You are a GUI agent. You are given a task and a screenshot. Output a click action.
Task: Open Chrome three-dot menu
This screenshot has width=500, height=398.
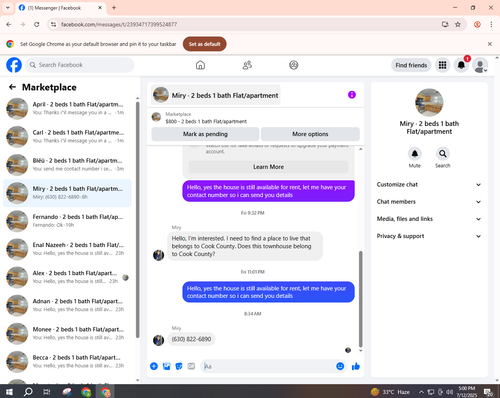tap(491, 24)
